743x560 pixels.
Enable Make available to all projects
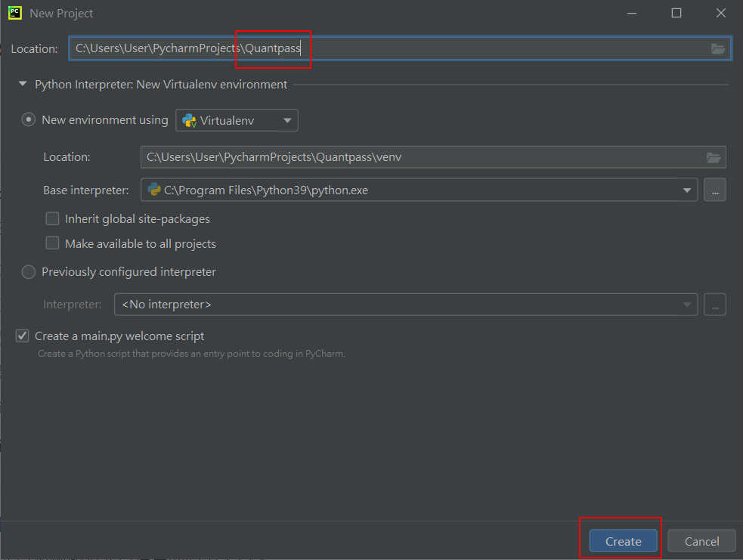(53, 243)
